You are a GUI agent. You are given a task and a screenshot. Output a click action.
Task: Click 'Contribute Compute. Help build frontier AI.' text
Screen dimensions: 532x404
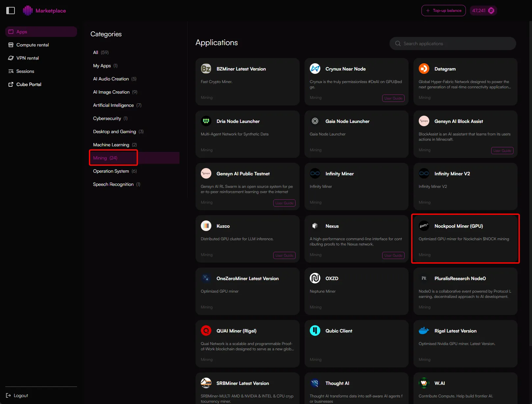(456, 396)
